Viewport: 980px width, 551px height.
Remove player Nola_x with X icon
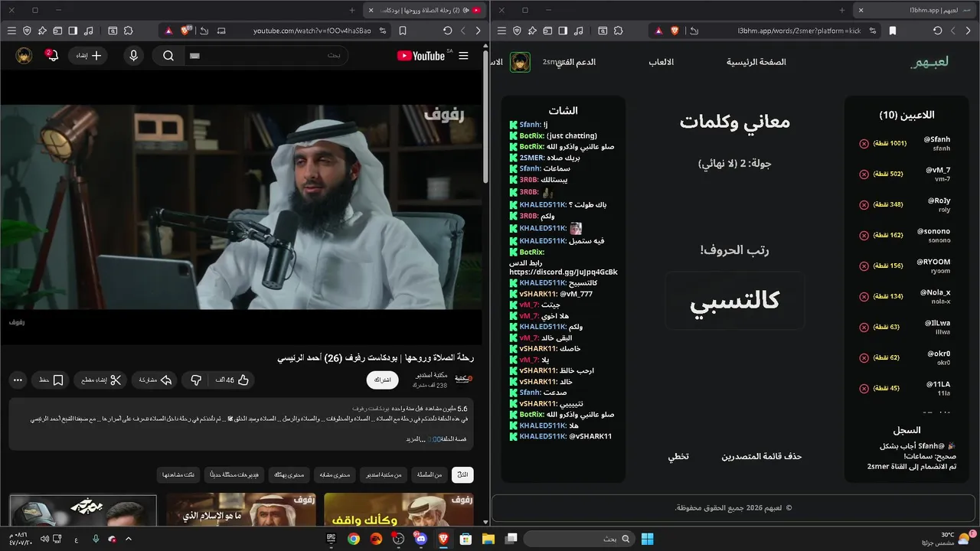click(864, 296)
